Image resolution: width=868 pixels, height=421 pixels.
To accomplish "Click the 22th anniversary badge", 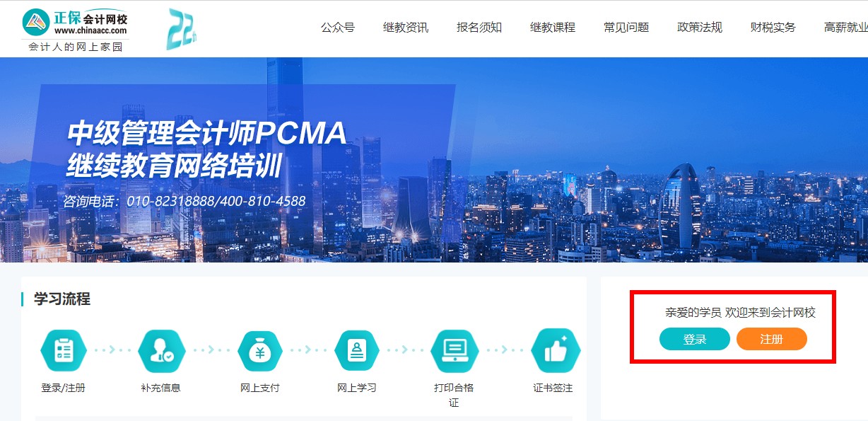I will point(181,29).
